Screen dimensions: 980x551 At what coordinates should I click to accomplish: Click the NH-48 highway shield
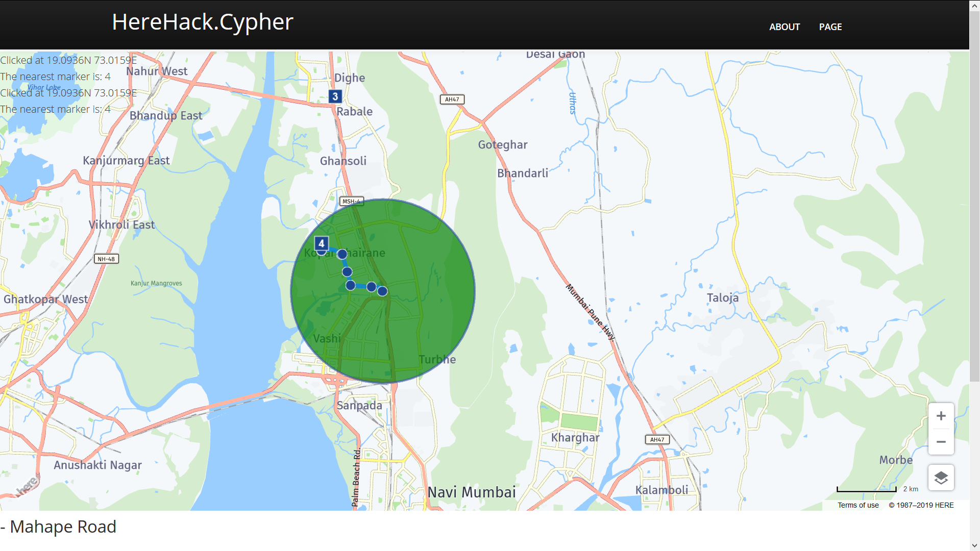106,259
